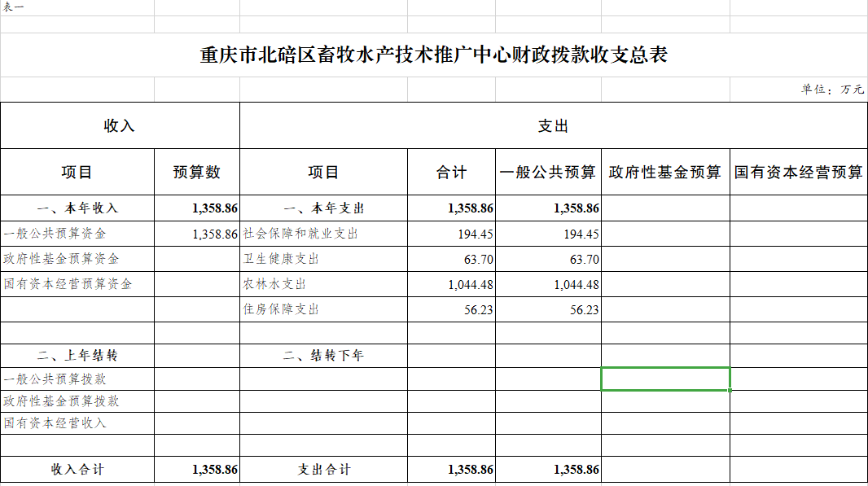Select the 二、上年结转 cell
The image size is (868, 486).
coord(77,356)
